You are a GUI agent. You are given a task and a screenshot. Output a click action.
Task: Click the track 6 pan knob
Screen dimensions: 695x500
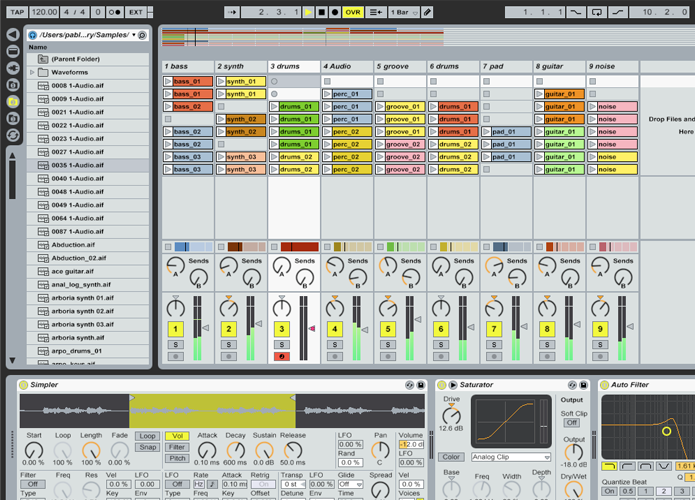441,308
